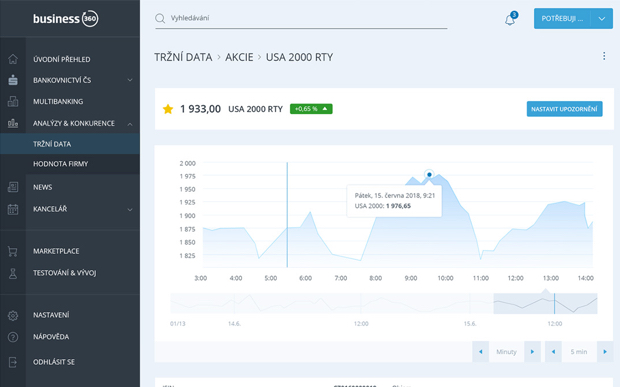
Task: Click the Kancelář calendar icon
Action: coord(13,209)
